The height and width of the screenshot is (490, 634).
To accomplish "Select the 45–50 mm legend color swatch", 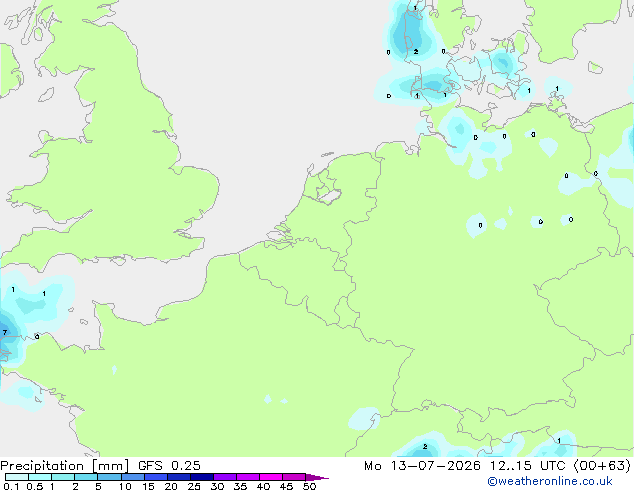I will click(x=294, y=477).
